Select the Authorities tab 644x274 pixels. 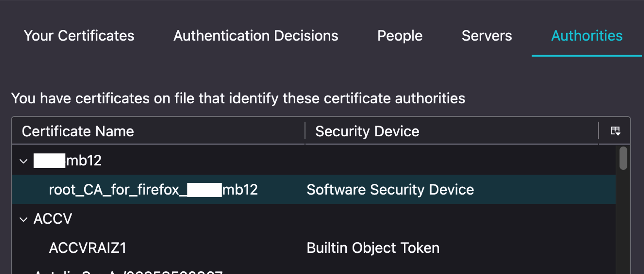(586, 36)
